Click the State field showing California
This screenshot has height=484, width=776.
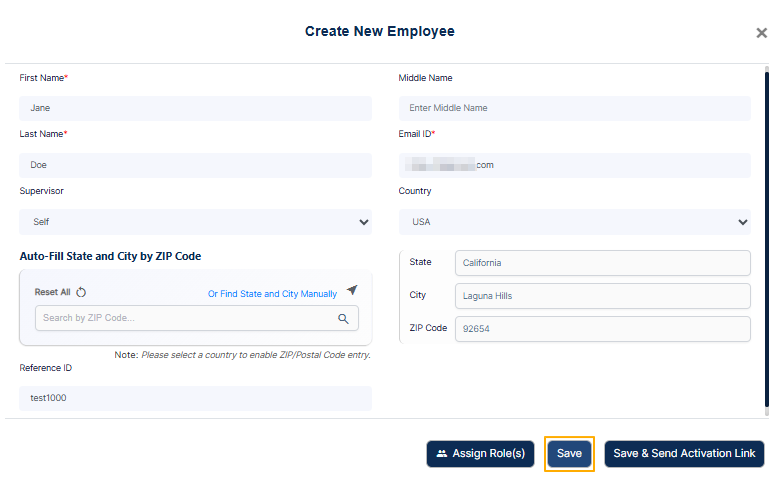(x=603, y=263)
